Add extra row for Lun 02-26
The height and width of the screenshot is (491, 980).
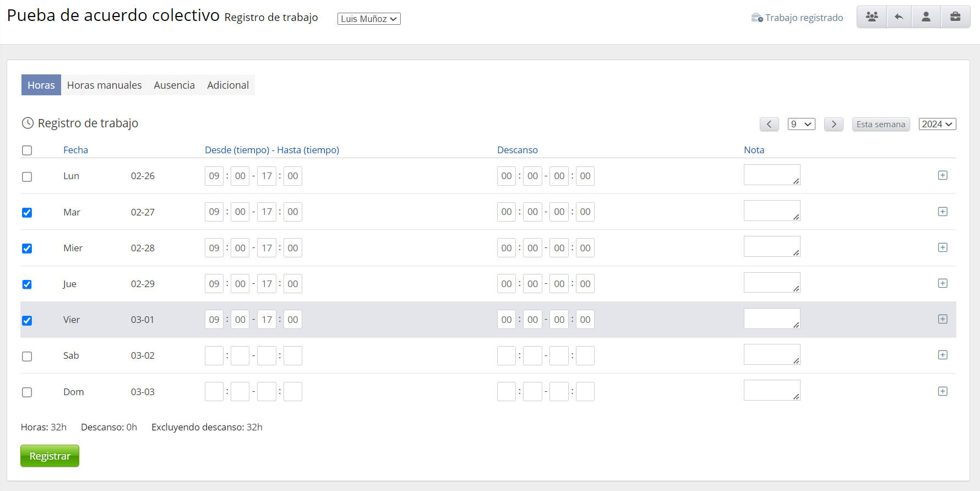tap(943, 175)
